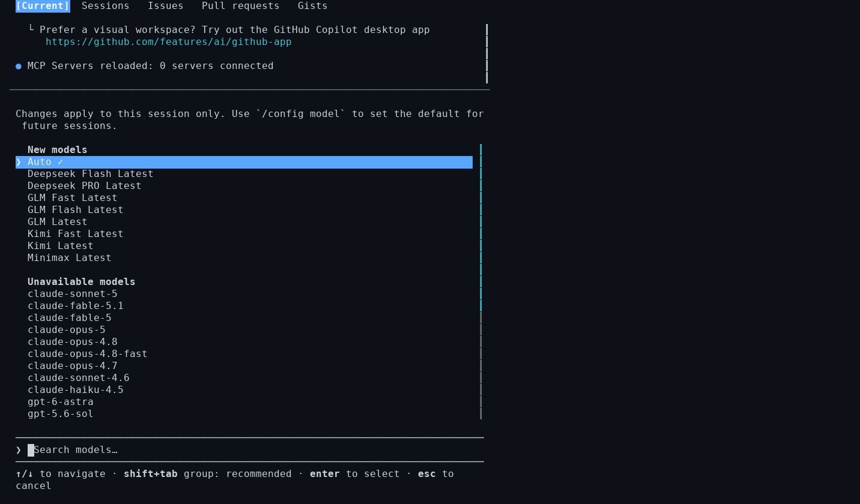860x504 pixels.
Task: Select the claude-opus-4.8-fast row
Action: tap(88, 354)
